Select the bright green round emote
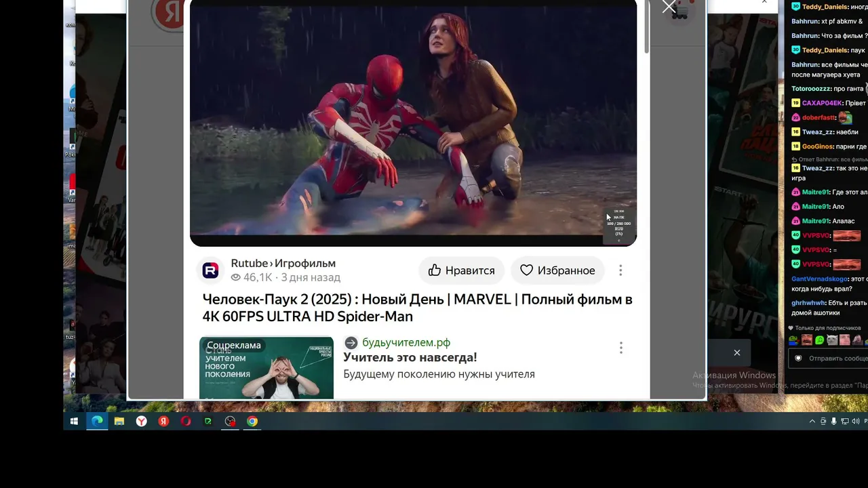Screen dimensions: 868x488 coord(820,340)
